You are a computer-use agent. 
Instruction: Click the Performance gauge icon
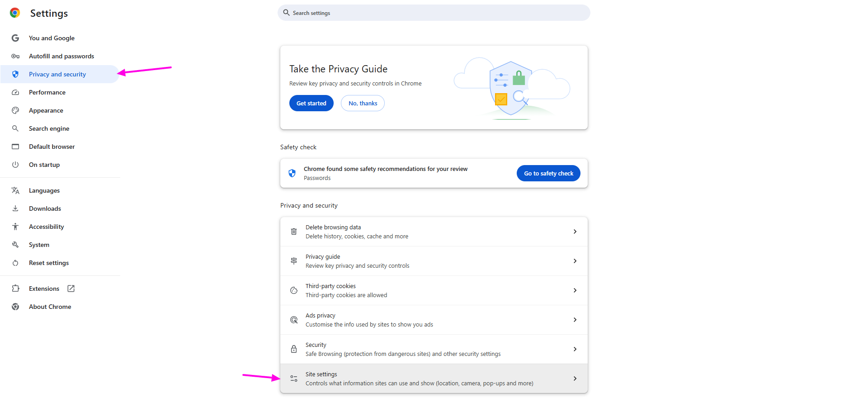point(15,92)
